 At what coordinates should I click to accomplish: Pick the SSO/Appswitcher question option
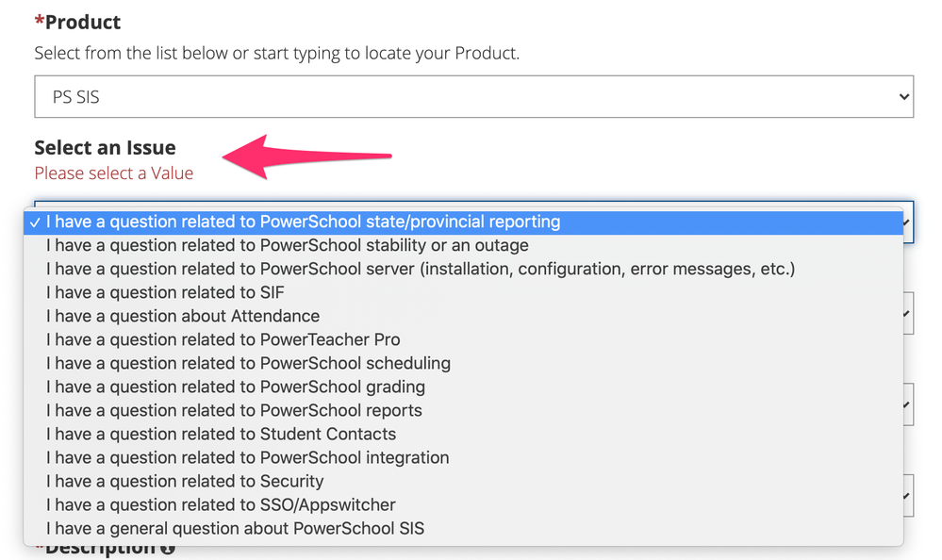[x=221, y=505]
